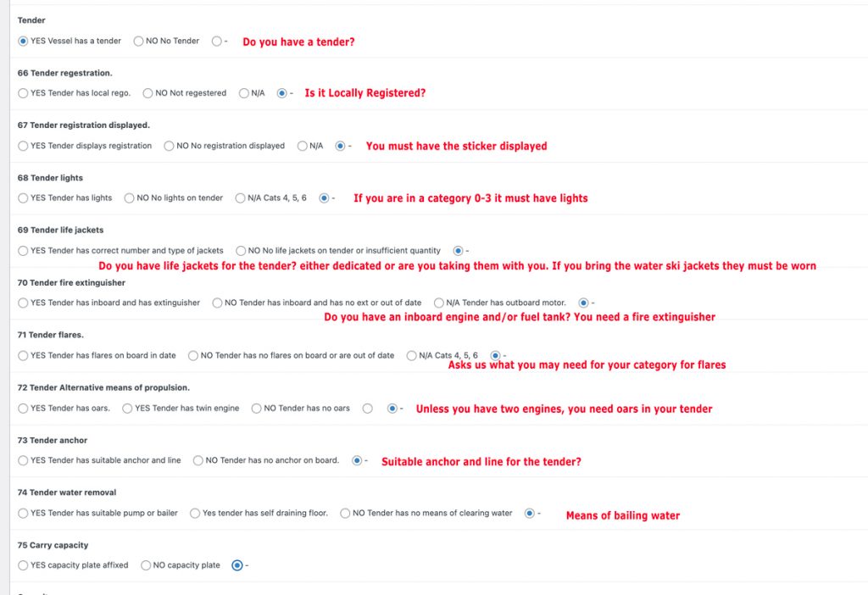Select 'YES Tender has inboard and has extinguisher'
Viewport: 868px width, 595px height.
click(x=23, y=303)
